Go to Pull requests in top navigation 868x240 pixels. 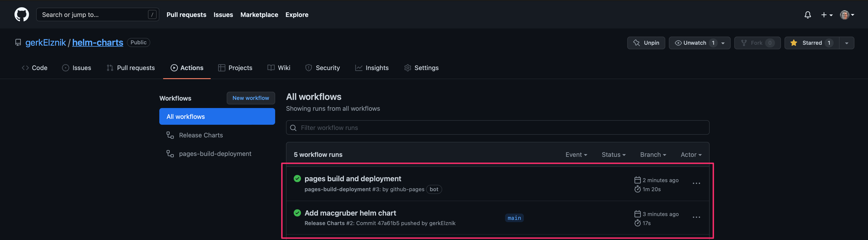tap(186, 15)
